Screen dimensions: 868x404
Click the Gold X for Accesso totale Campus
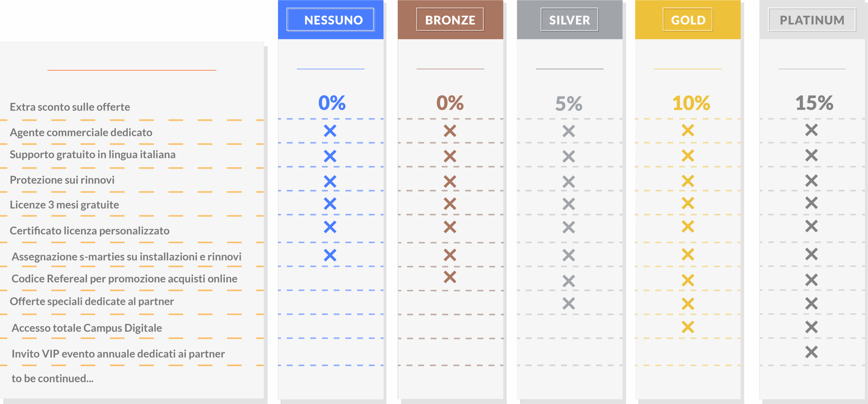pyautogui.click(x=688, y=327)
